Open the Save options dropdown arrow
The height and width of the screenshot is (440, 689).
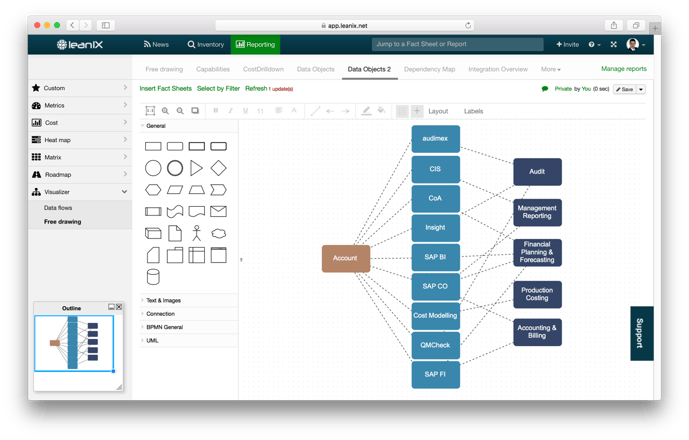(641, 89)
